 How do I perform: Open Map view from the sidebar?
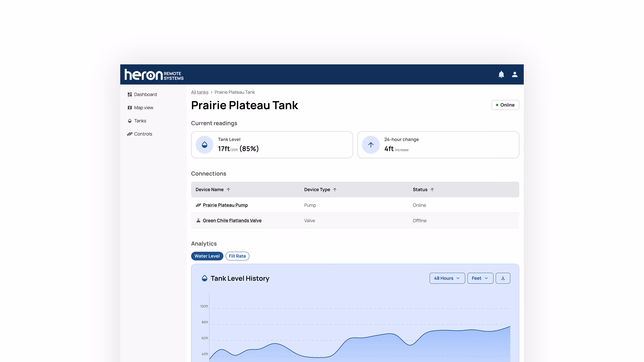pos(144,108)
